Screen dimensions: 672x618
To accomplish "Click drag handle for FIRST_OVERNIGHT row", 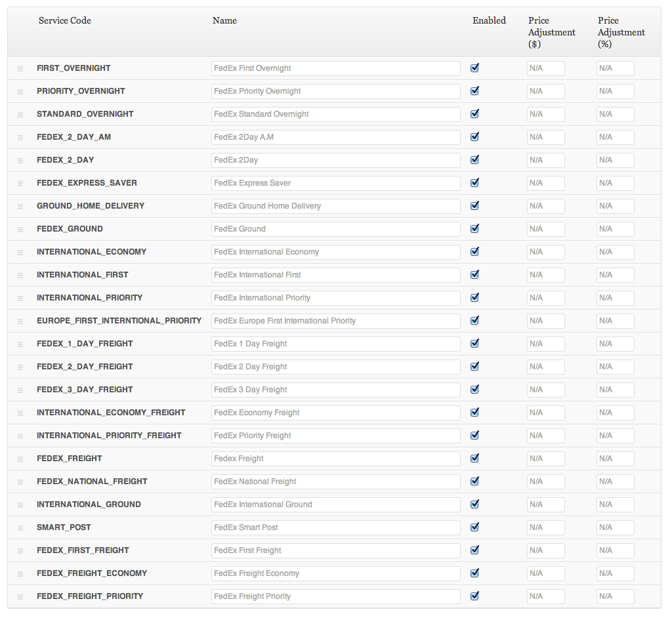I will pos(20,69).
